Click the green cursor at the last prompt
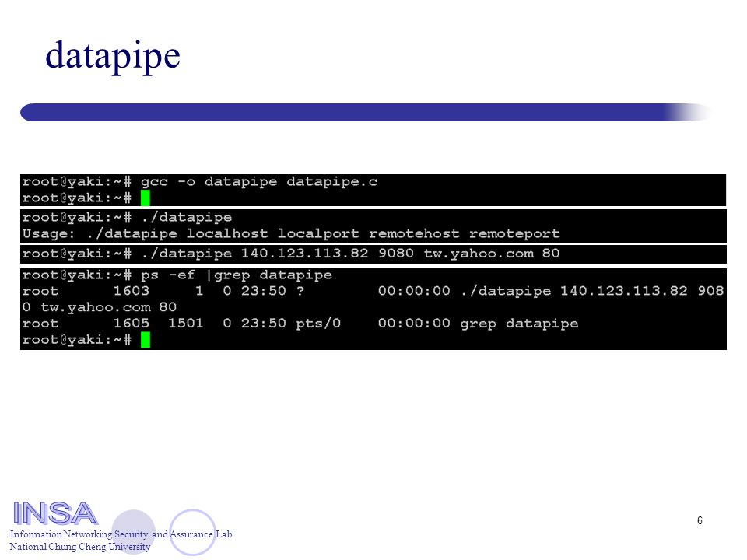The height and width of the screenshot is (560, 747). (x=146, y=340)
